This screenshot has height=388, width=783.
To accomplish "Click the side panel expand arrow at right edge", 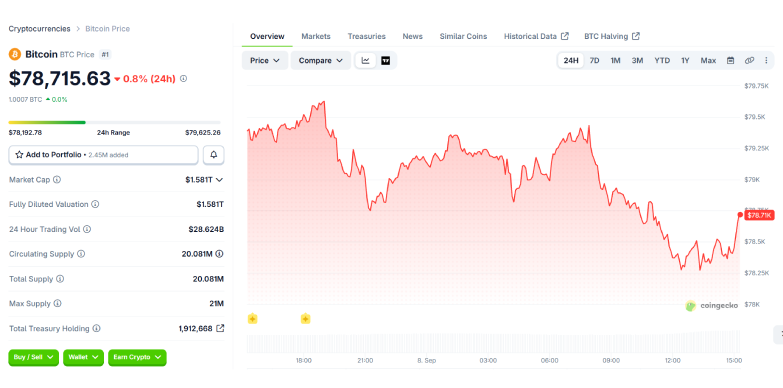I will pyautogui.click(x=780, y=335).
